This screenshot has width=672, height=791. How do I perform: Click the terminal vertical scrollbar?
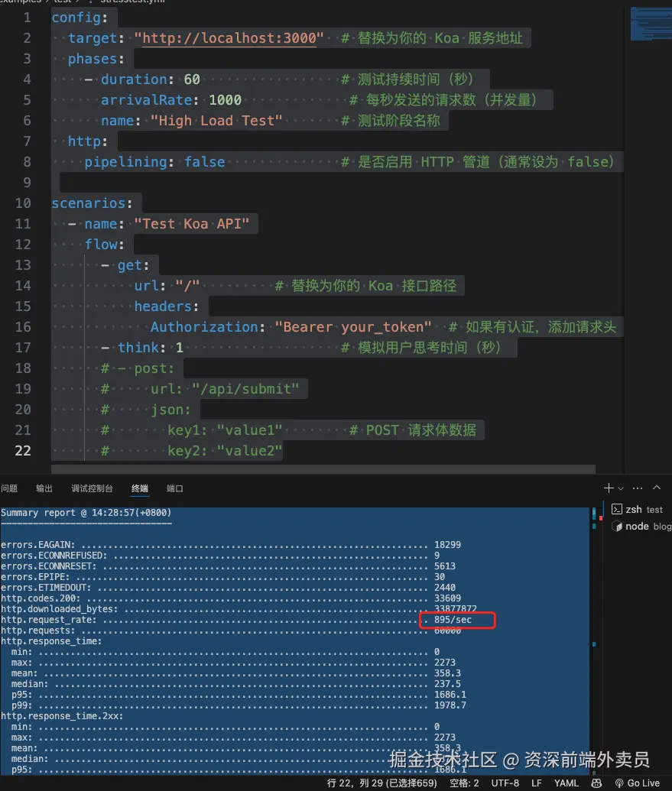pos(594,640)
